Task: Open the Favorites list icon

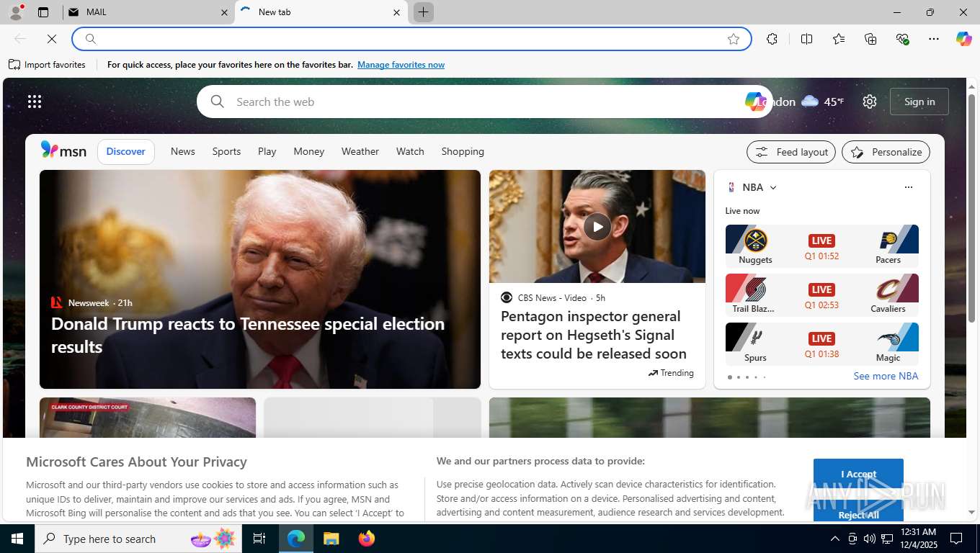Action: [839, 39]
